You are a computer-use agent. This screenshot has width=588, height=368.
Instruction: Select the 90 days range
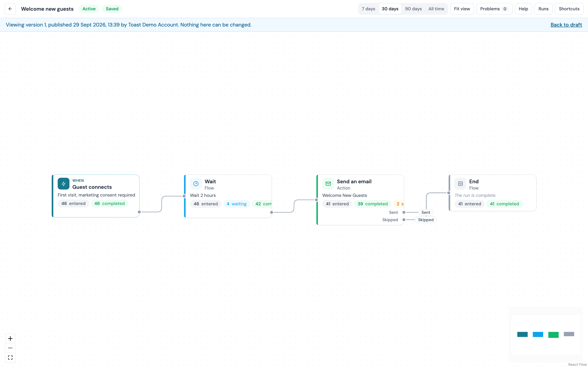coord(413,9)
